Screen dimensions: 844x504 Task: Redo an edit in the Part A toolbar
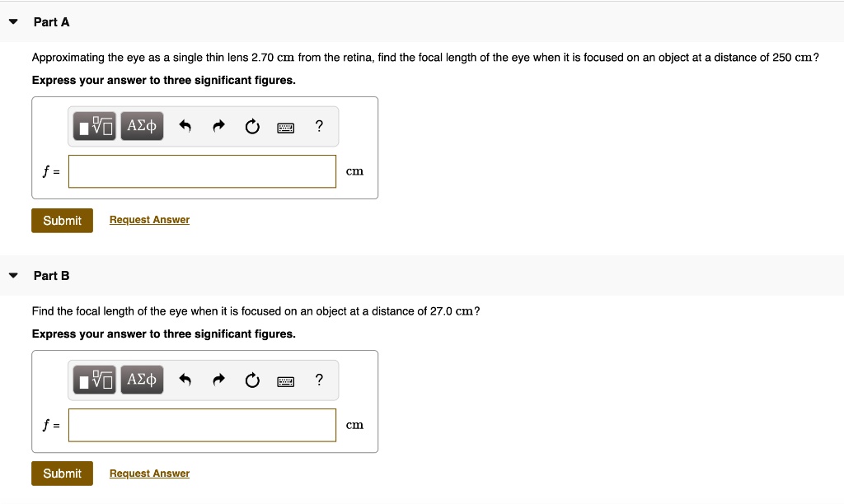pyautogui.click(x=218, y=126)
